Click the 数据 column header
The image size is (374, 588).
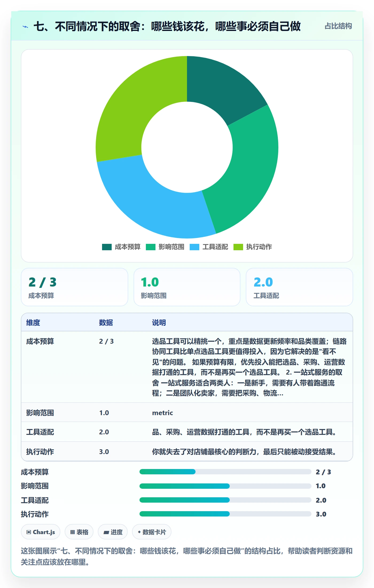point(106,323)
